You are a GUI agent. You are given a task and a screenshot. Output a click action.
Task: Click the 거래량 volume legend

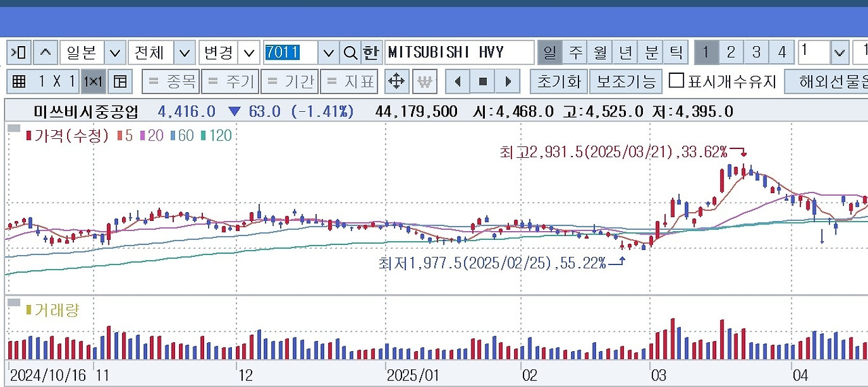[x=52, y=310]
